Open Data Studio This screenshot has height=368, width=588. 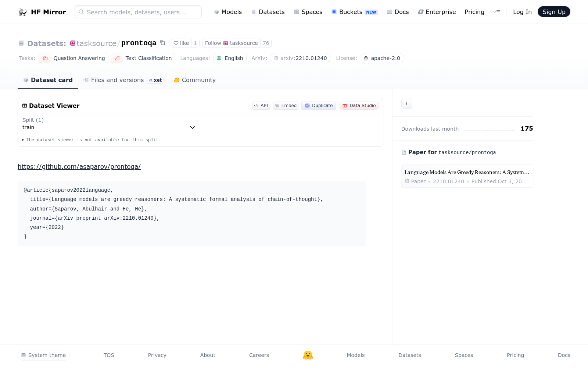359,106
